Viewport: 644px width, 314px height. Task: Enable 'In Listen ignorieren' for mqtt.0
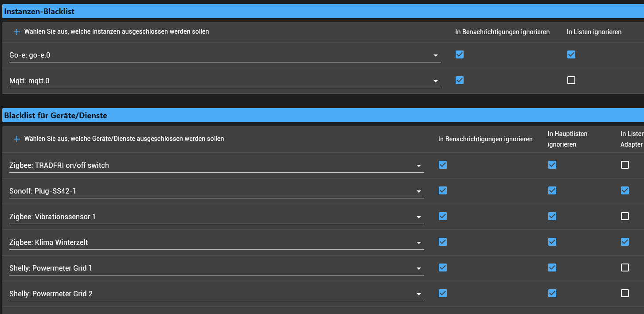pos(571,80)
